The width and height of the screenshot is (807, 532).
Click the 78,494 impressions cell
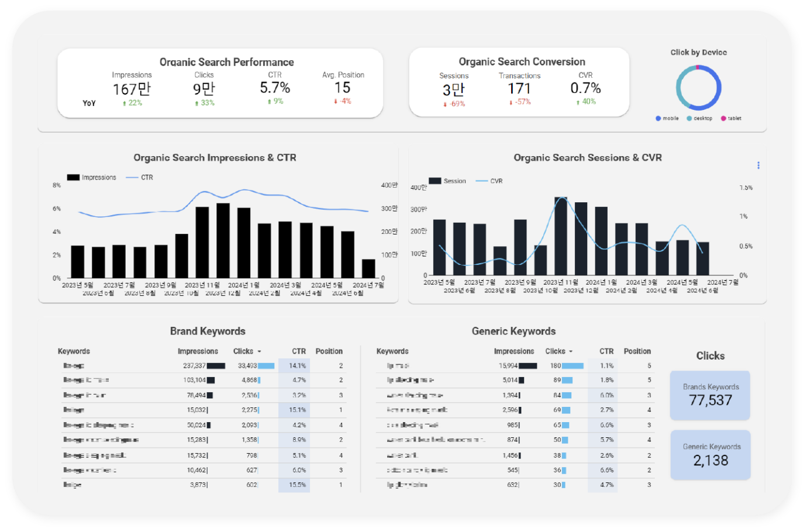196,395
